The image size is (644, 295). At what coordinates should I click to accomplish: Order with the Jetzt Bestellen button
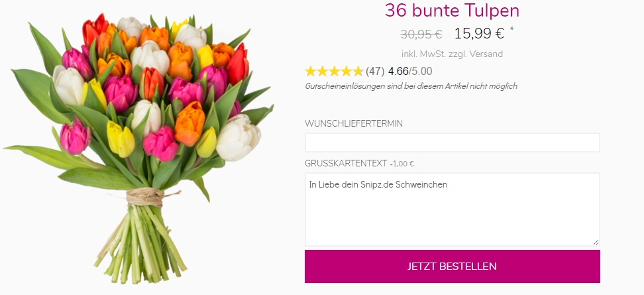pos(453,266)
